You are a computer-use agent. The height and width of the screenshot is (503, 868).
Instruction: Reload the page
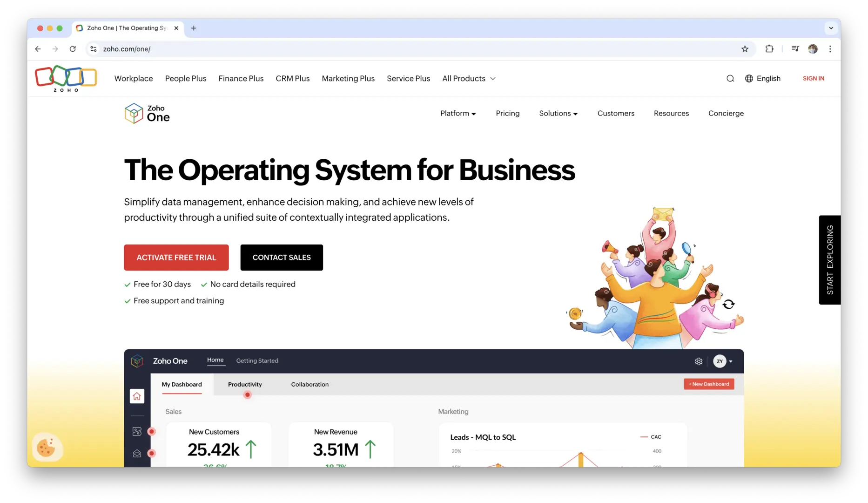(x=73, y=49)
